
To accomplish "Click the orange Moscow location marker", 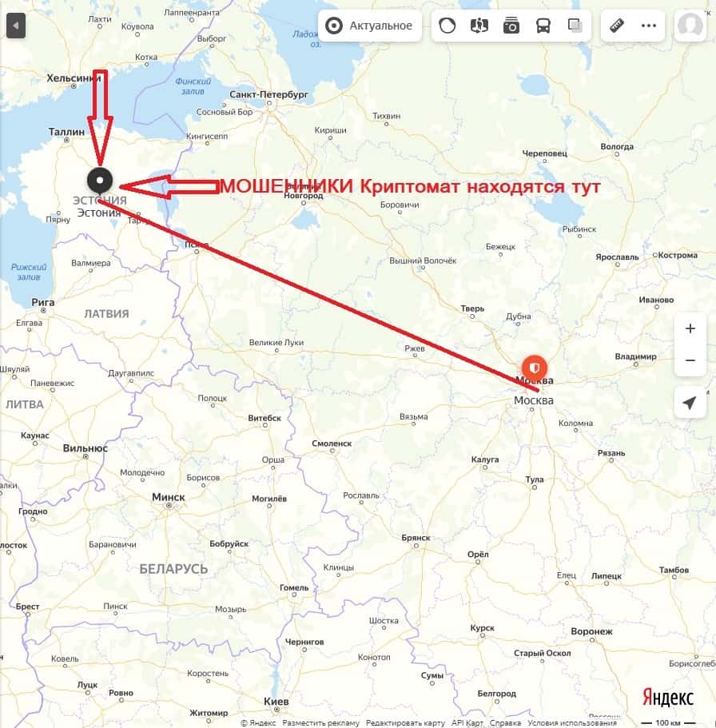I will click(535, 368).
